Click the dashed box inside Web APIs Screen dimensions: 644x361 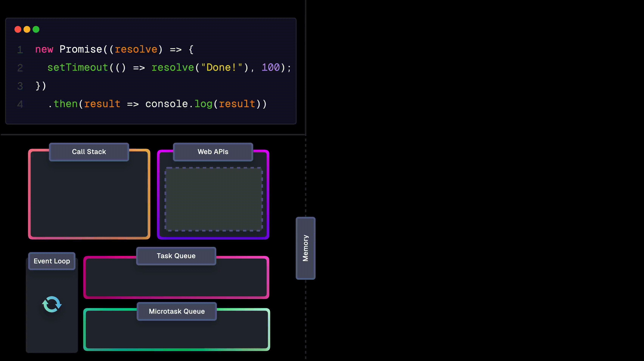click(x=213, y=199)
